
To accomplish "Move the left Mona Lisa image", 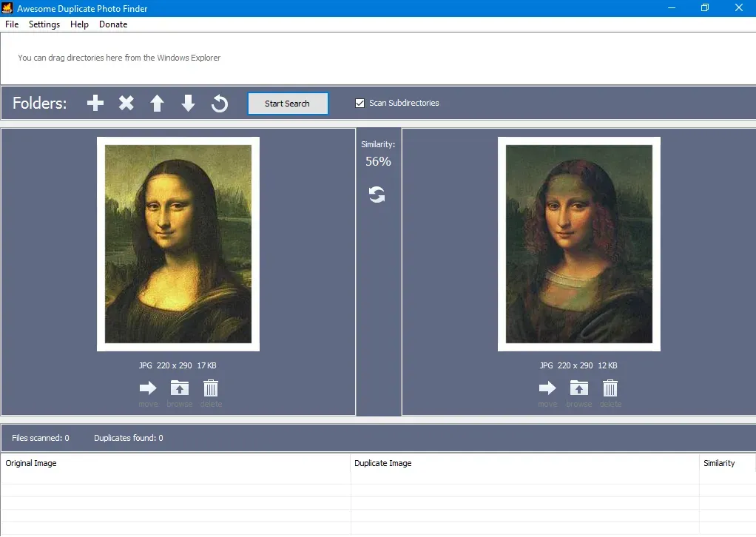I will pyautogui.click(x=148, y=388).
